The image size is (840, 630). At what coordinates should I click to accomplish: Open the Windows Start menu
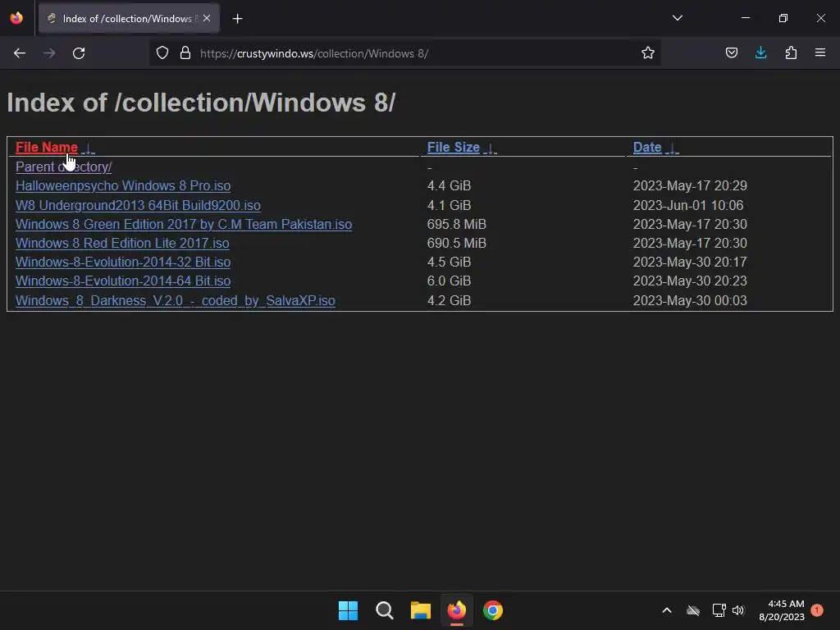coord(348,610)
